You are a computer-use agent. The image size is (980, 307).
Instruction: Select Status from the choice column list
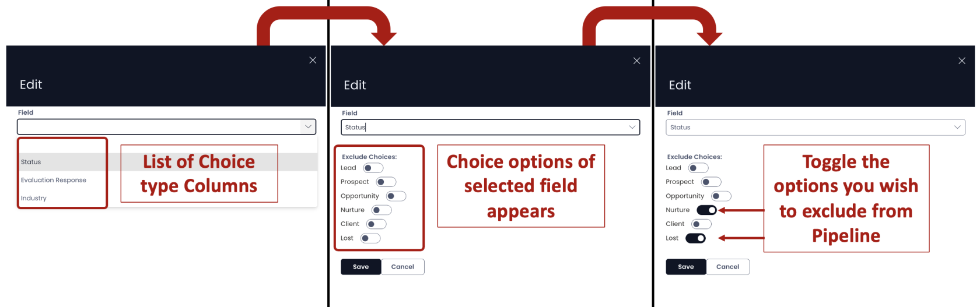click(x=31, y=162)
